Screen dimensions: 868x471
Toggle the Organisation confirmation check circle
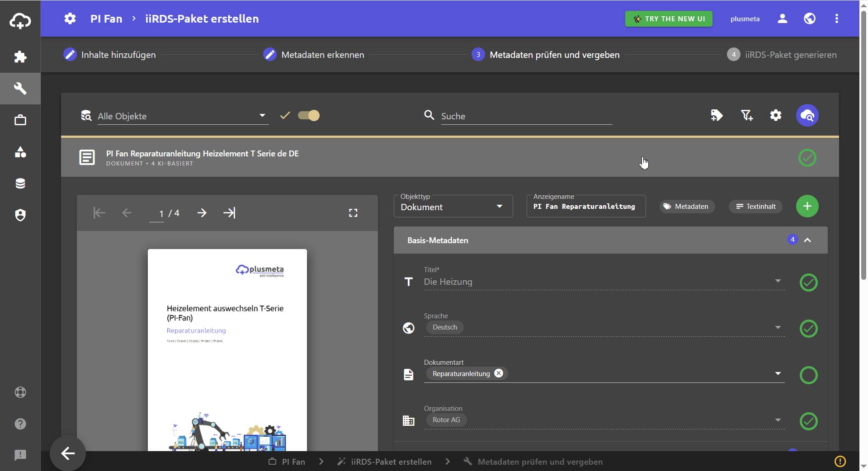(808, 421)
